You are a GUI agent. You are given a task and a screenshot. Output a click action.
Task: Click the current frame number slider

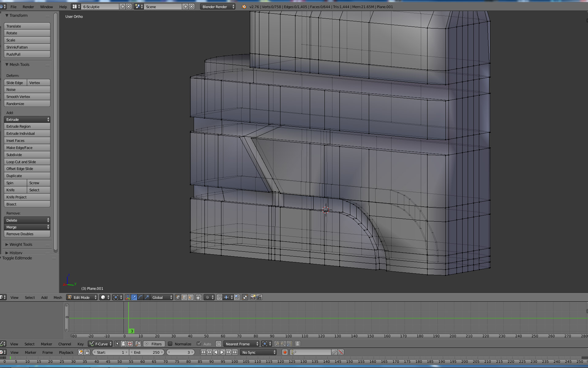click(181, 352)
